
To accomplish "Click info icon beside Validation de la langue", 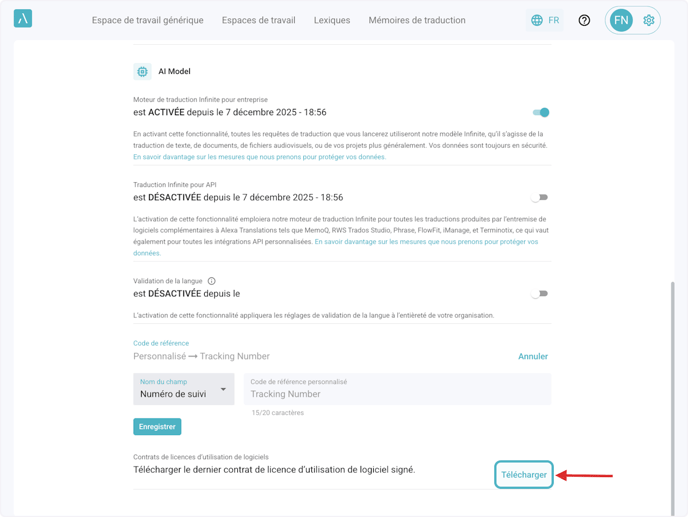I will 211,281.
